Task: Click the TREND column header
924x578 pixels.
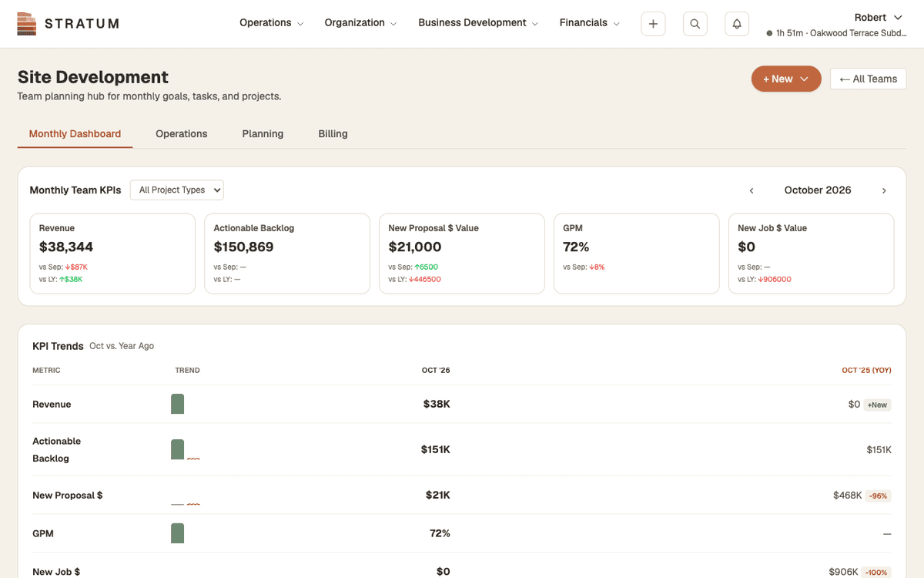Action: (x=187, y=371)
